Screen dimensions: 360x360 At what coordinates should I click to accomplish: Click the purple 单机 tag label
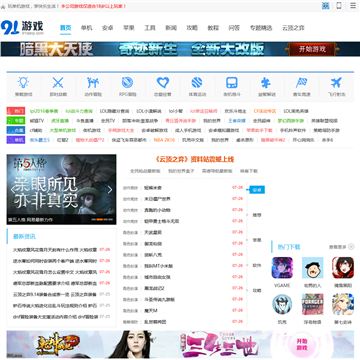[16, 140]
